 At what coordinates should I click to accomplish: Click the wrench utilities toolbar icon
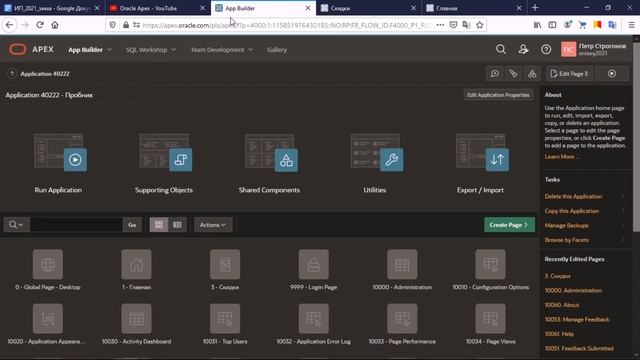pos(513,73)
